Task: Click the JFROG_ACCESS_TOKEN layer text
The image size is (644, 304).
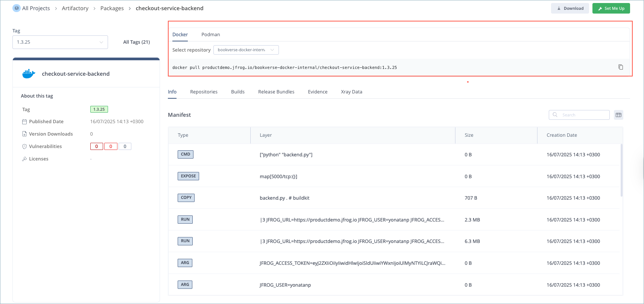Action: (x=352, y=263)
